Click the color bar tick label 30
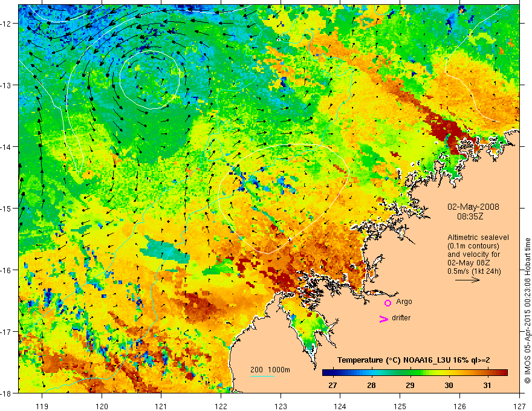The image size is (532, 411). click(x=449, y=385)
